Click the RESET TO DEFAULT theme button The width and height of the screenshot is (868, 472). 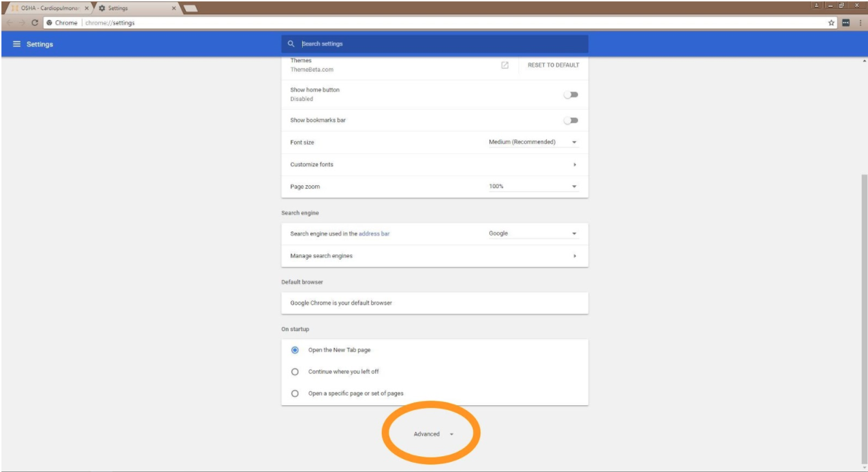[x=553, y=65]
